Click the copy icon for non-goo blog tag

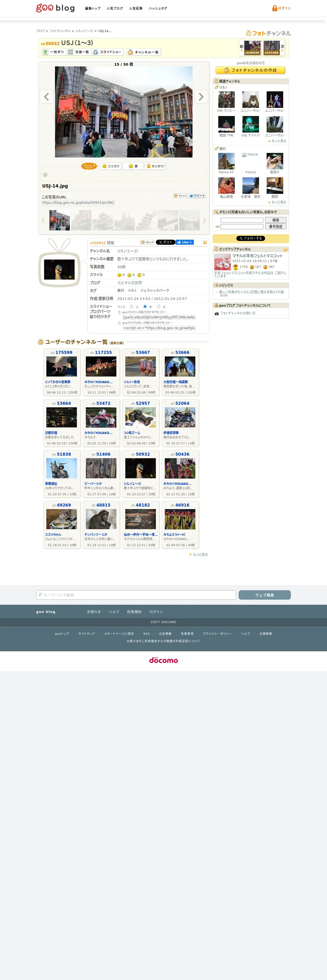pyautogui.click(x=119, y=323)
